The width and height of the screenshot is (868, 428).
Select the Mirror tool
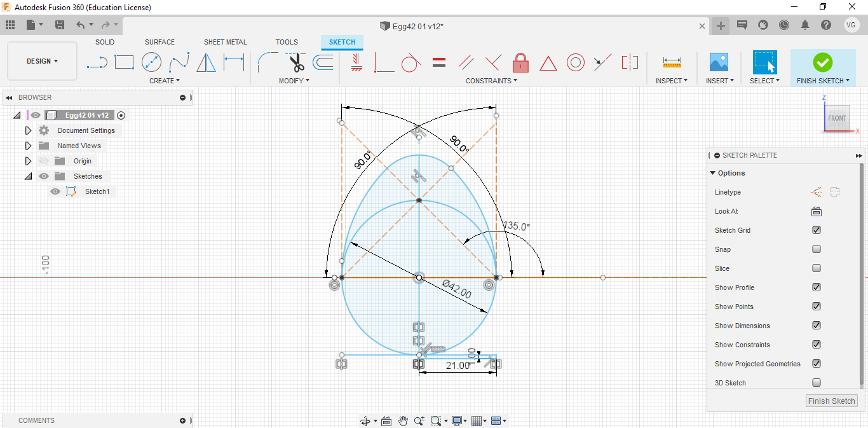pyautogui.click(x=206, y=62)
